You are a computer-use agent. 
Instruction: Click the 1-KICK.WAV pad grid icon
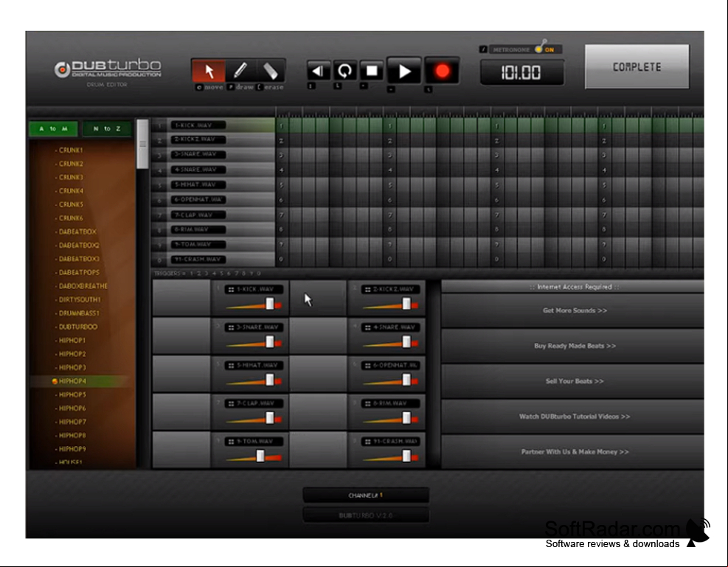click(x=231, y=290)
